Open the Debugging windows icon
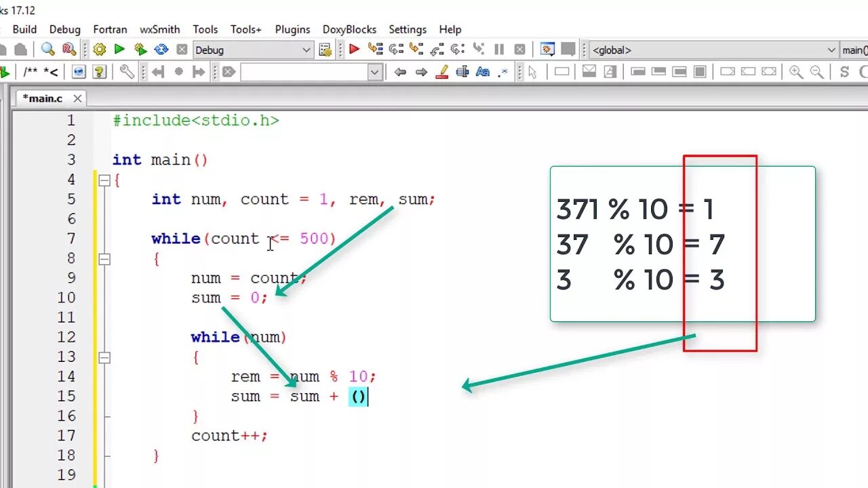Image resolution: width=868 pixels, height=488 pixels. (547, 49)
